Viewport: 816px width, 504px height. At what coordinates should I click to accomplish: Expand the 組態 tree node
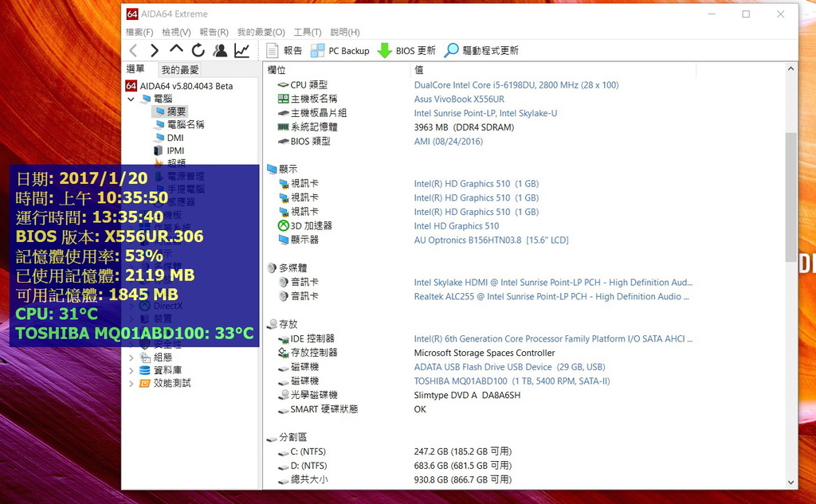(x=131, y=357)
